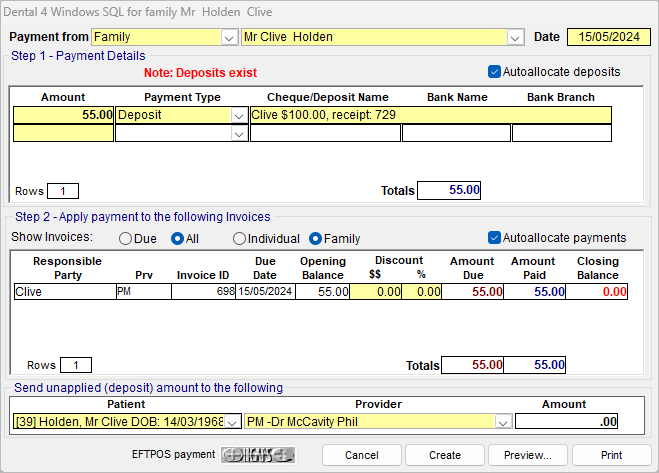The height and width of the screenshot is (473, 659).
Task: Select the Due invoices radio button
Action: coord(125,239)
